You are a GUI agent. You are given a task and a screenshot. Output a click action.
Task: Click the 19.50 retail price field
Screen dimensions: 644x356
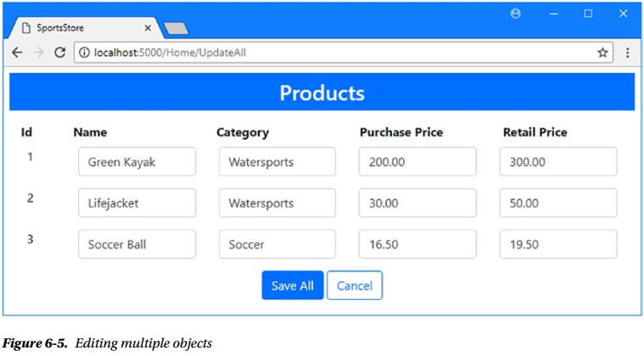[x=557, y=244]
